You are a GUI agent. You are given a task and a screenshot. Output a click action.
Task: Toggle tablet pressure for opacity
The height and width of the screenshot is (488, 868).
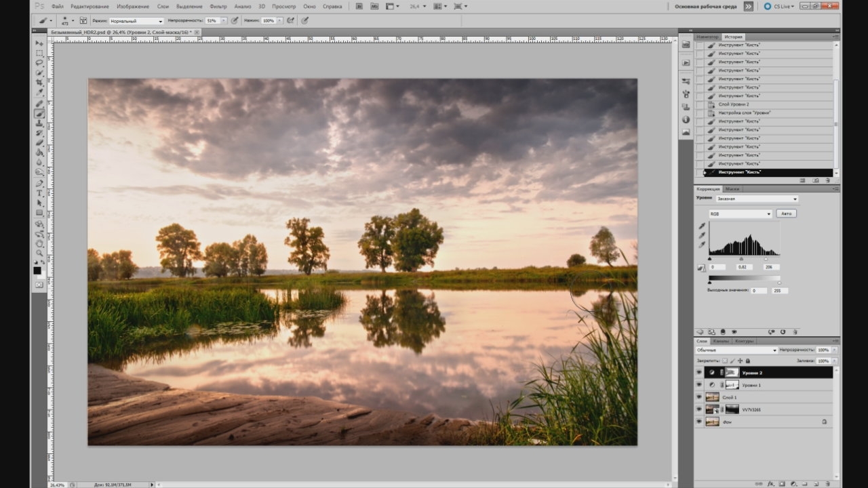[x=235, y=20]
